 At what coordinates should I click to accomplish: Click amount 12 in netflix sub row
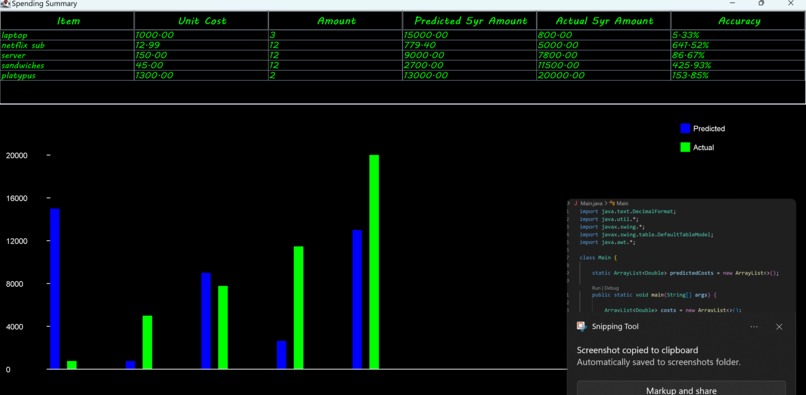coord(336,45)
